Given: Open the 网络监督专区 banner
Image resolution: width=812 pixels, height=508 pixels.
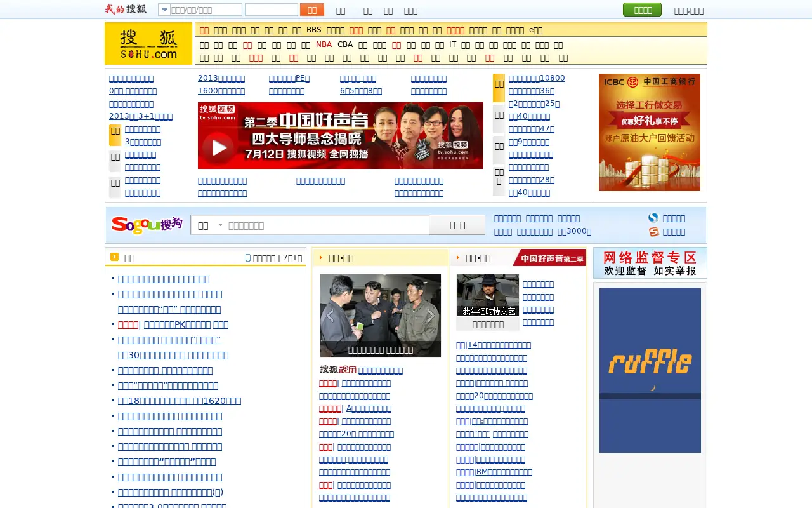Looking at the screenshot, I should (x=650, y=263).
